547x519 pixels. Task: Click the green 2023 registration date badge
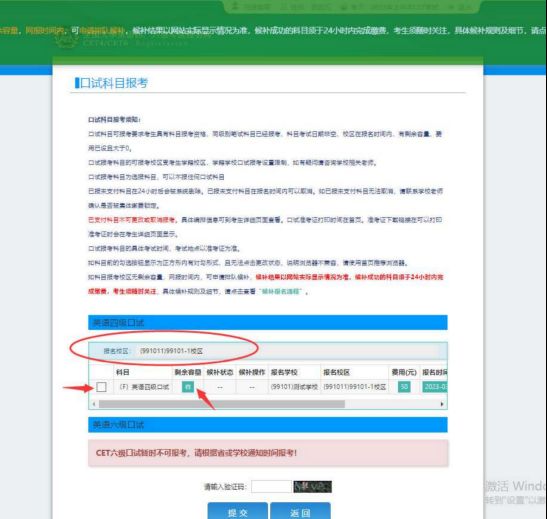[435, 386]
